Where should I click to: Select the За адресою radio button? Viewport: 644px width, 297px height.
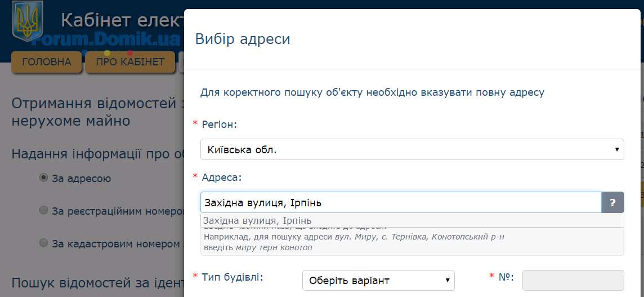pyautogui.click(x=43, y=178)
